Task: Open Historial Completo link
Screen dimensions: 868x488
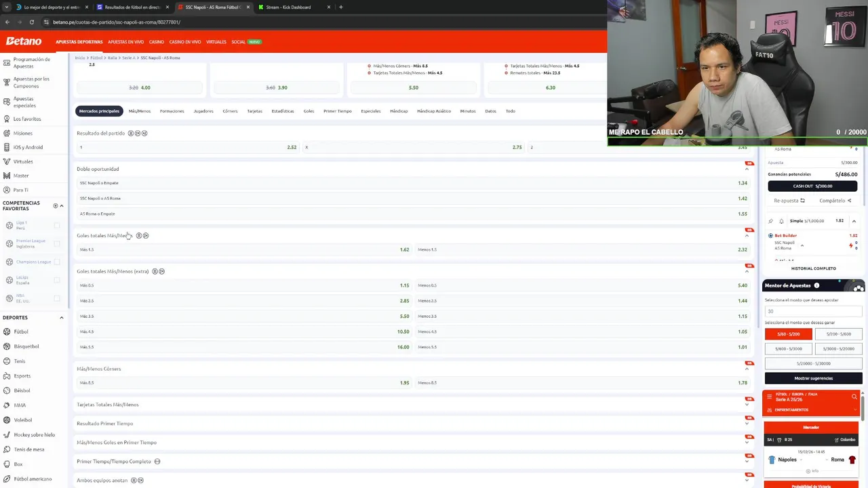Action: pos(813,268)
